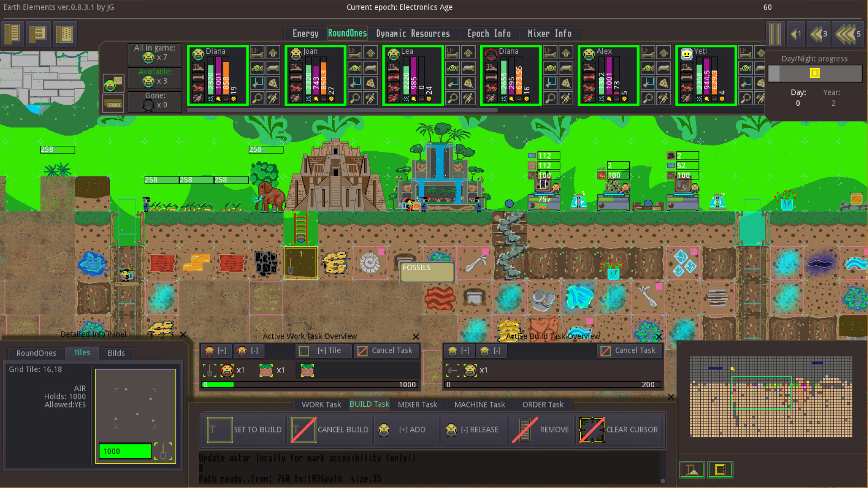Image resolution: width=868 pixels, height=488 pixels.
Task: Click speed 3 arrows button
Action: click(819, 34)
